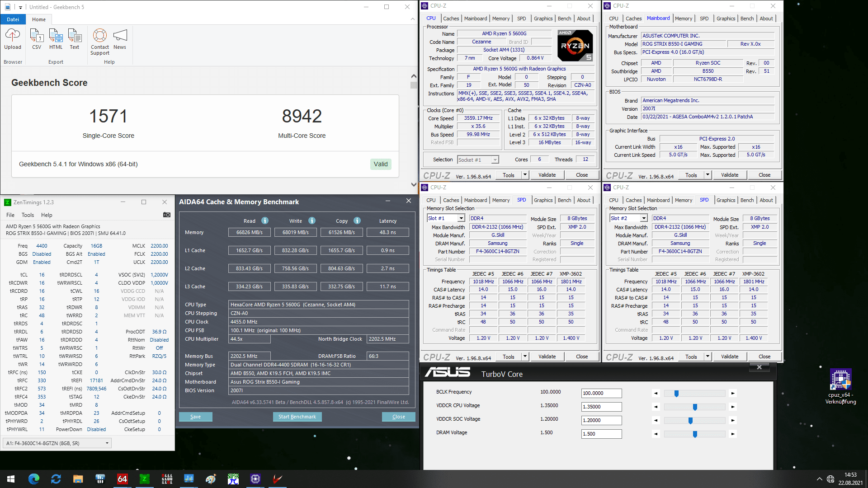Click Tools button in Slot #1 SPD window
868x488 pixels.
(509, 357)
